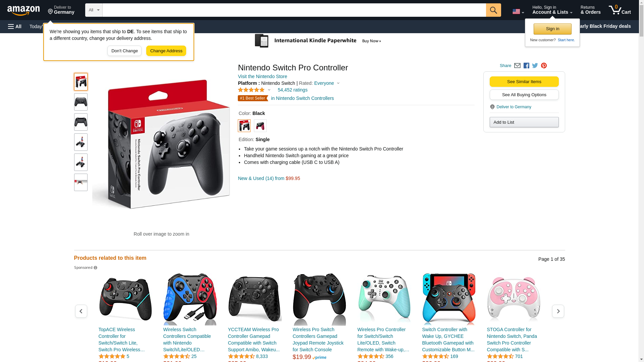Share on Pinterest icon
Viewport: 644px width, 362px height.
click(x=544, y=66)
